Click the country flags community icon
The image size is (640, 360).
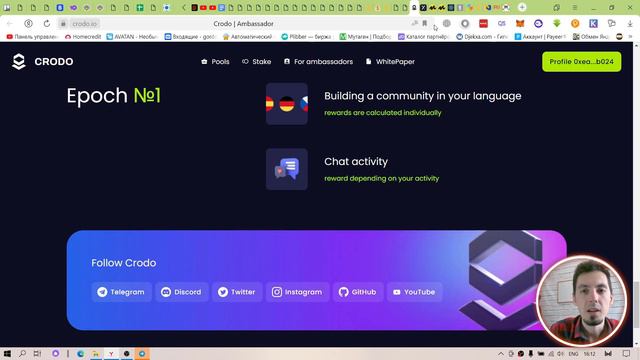(287, 104)
